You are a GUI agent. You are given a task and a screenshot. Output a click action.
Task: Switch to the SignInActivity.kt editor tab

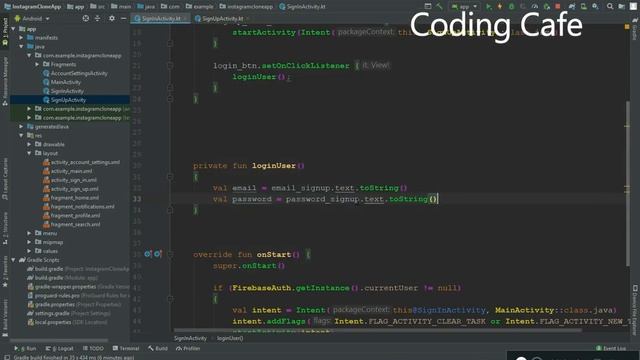point(160,19)
